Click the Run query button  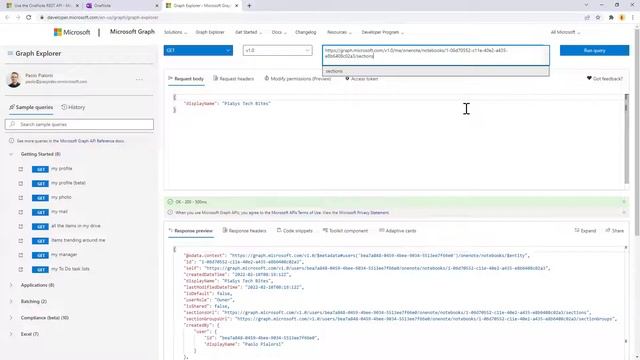[x=594, y=50]
